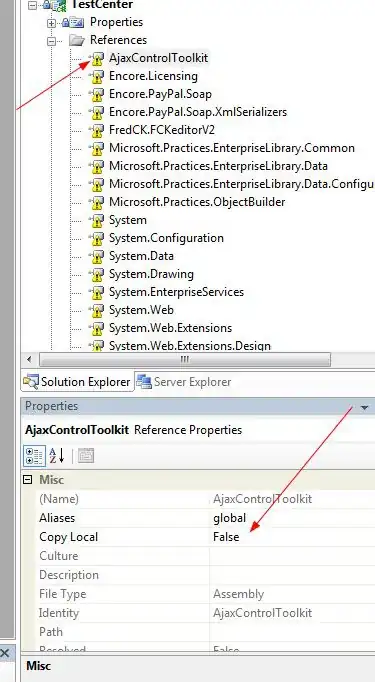The image size is (375, 682).
Task: Select the Encore.Licensing reference
Action: pyautogui.click(x=153, y=76)
